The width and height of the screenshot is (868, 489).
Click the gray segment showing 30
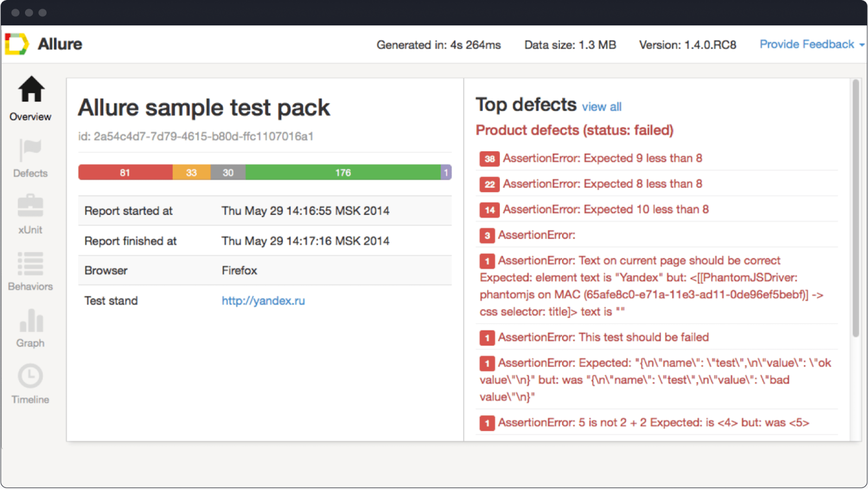[228, 173]
